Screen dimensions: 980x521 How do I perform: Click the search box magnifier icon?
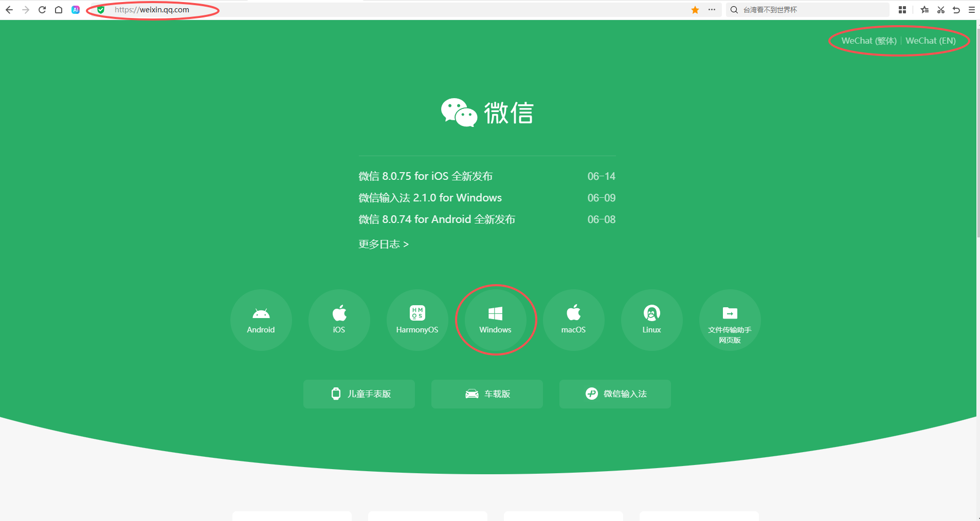point(734,10)
